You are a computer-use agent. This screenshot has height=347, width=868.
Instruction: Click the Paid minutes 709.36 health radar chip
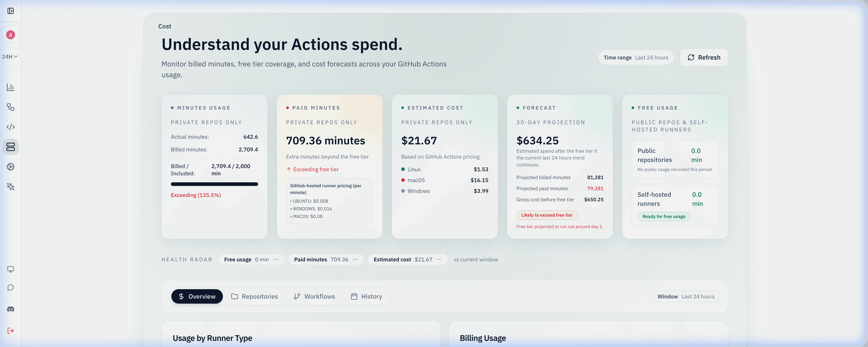pos(326,259)
